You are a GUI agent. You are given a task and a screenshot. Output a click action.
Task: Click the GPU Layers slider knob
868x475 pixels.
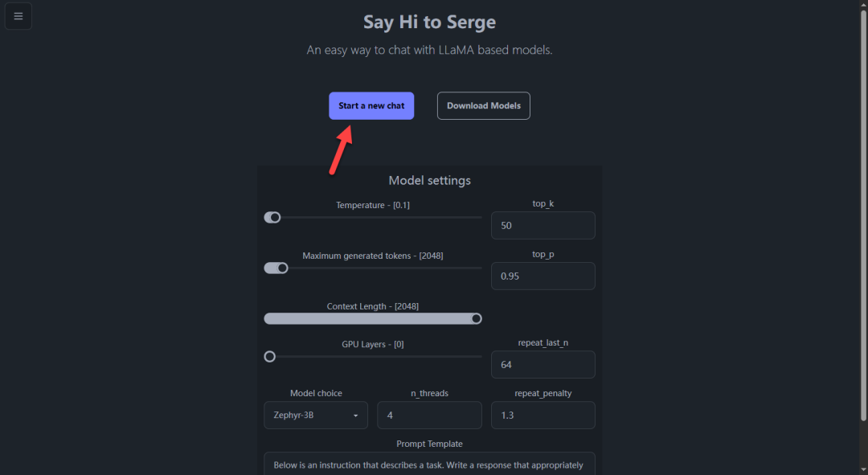point(269,357)
